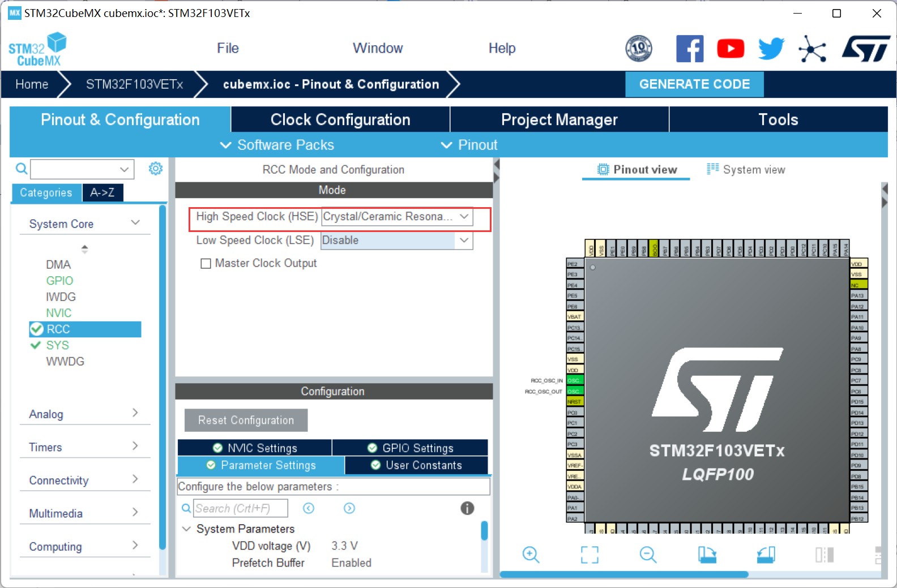
Task: Click the ST logo in the header
Action: pyautogui.click(x=866, y=49)
